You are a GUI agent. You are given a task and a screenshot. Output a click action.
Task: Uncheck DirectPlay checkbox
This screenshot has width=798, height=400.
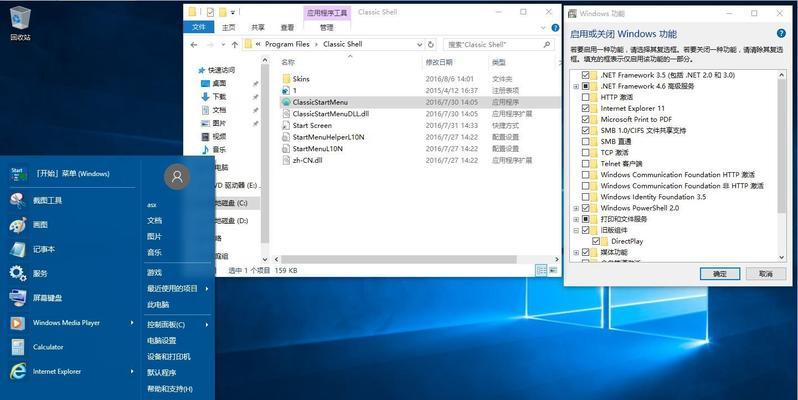coord(596,241)
